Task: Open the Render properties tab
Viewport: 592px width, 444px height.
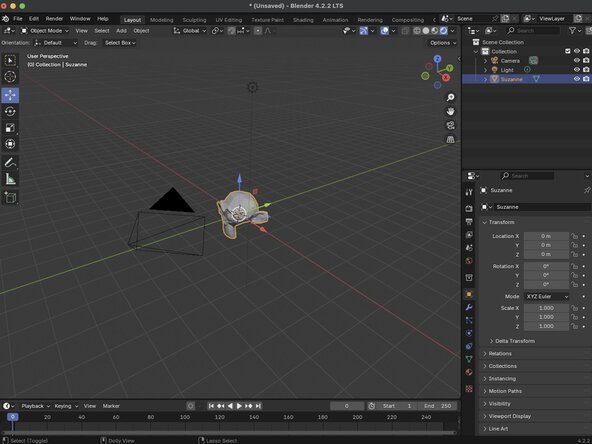Action: click(x=469, y=208)
